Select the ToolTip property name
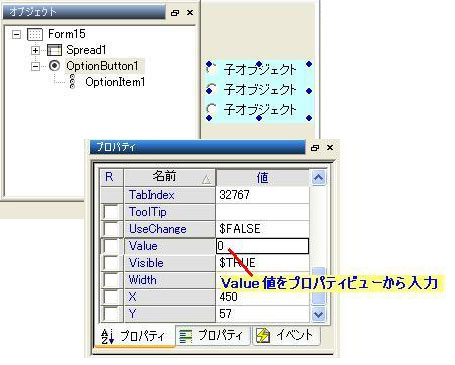The height and width of the screenshot is (365, 455). 170,212
